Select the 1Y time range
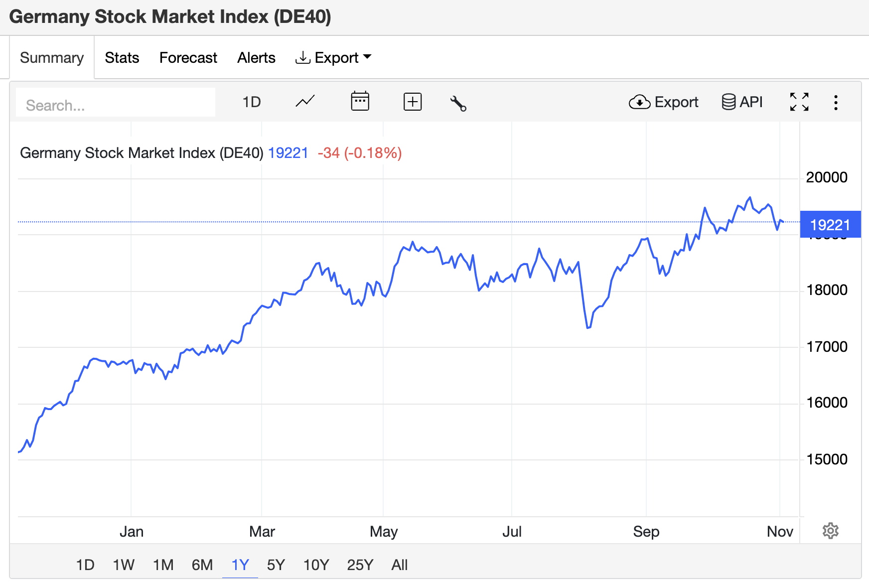This screenshot has width=869, height=588. pyautogui.click(x=240, y=565)
